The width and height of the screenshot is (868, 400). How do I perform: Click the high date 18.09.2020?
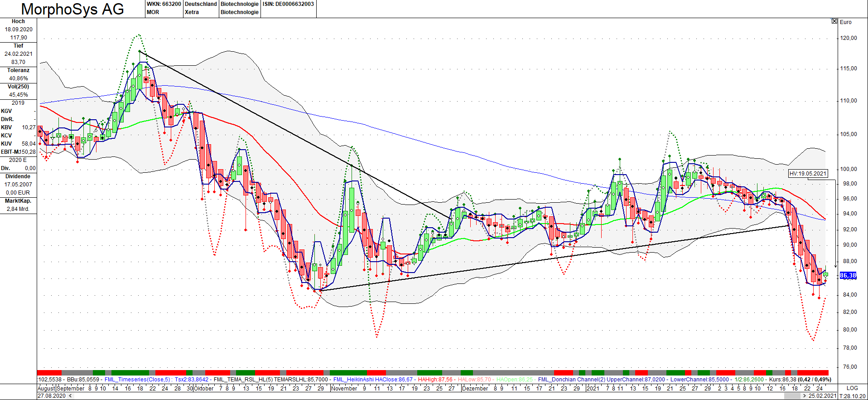pyautogui.click(x=19, y=29)
